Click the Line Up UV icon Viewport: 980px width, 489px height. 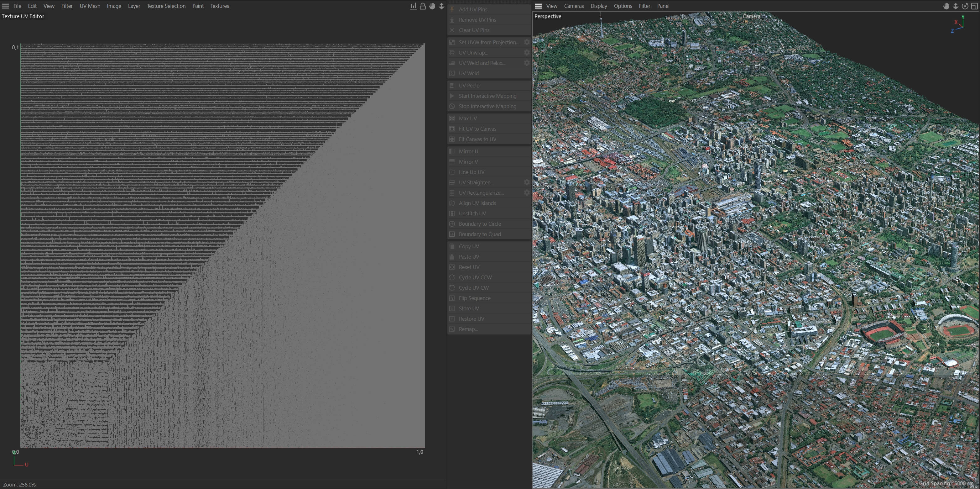[x=452, y=172]
